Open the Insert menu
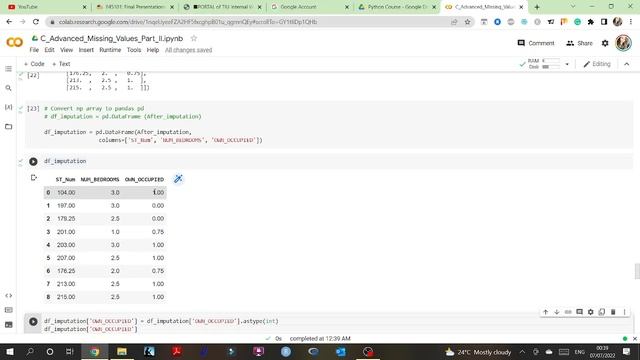The height and width of the screenshot is (360, 640). pos(86,50)
